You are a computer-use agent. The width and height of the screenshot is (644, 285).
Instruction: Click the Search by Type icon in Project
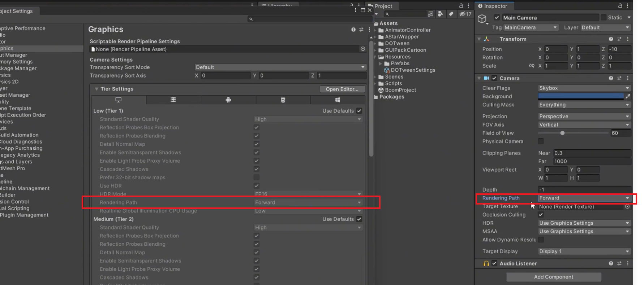click(x=440, y=14)
